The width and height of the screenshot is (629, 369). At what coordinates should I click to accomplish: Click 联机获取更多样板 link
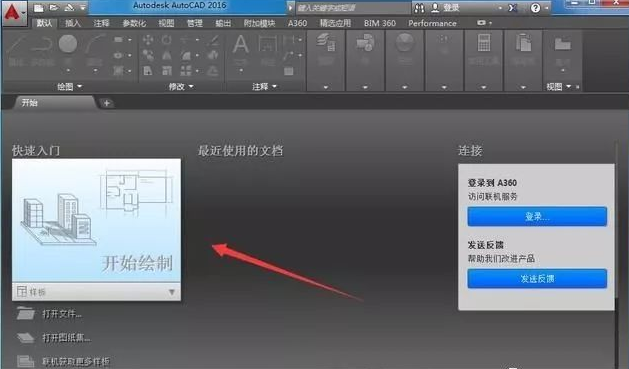(x=75, y=362)
